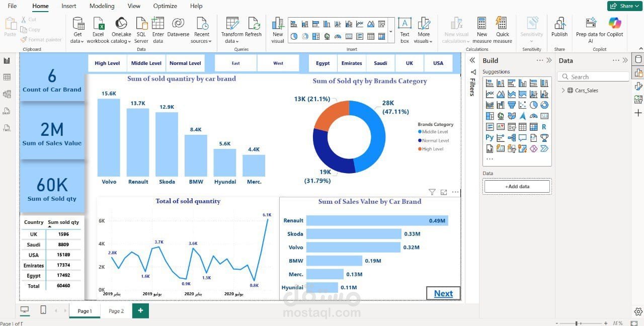Image resolution: width=644 pixels, height=326 pixels.
Task: Open the Insert ribbon tab
Action: coord(69,6)
